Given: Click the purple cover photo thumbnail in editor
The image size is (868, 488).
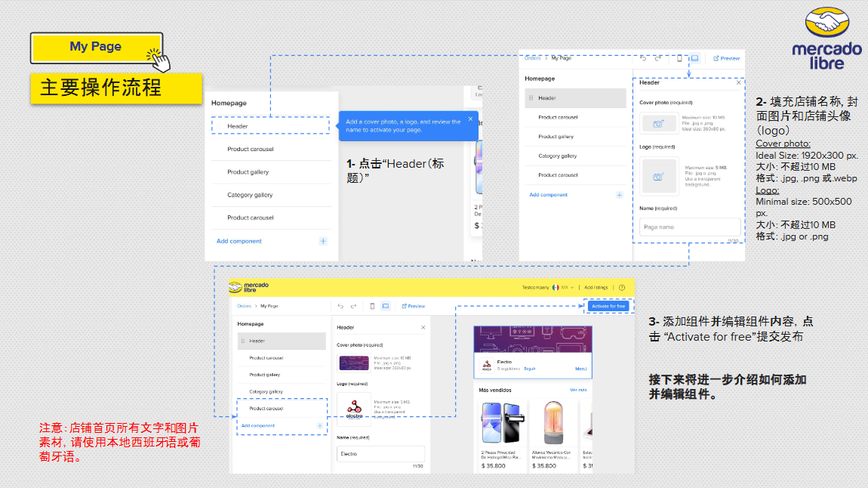Looking at the screenshot, I should [354, 363].
